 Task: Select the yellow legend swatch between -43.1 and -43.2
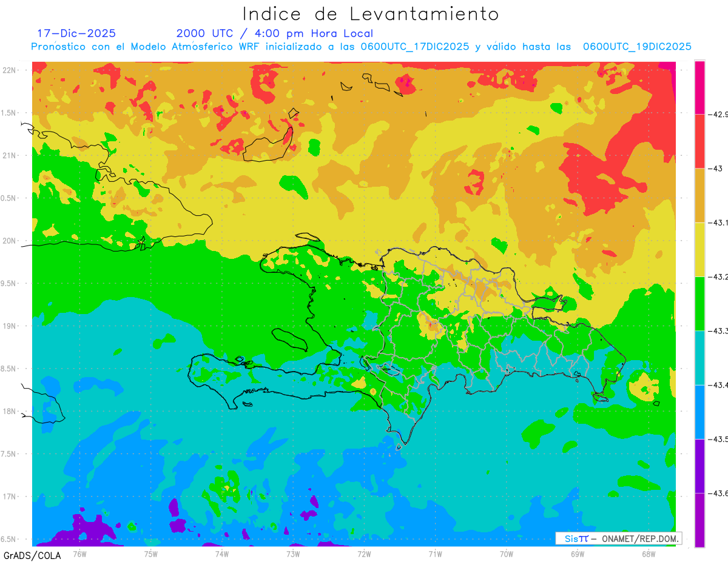699,249
